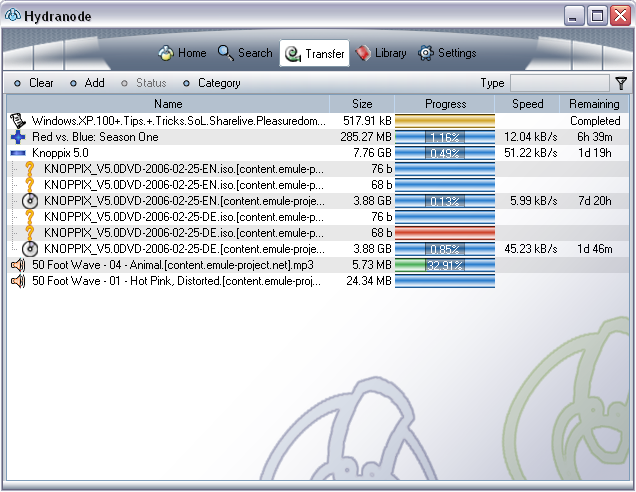636x492 pixels.
Task: Click the Add button
Action: tap(87, 83)
